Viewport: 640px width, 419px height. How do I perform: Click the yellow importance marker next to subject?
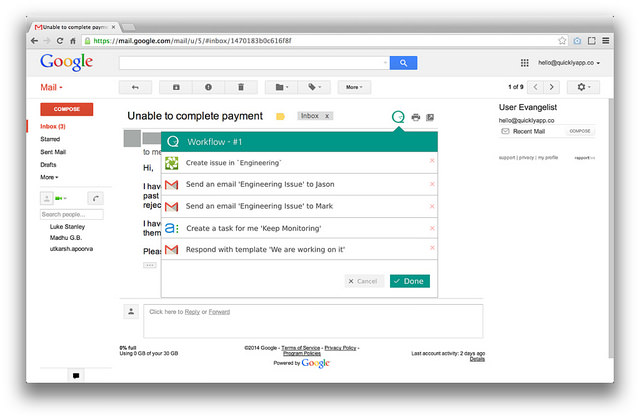tap(280, 117)
